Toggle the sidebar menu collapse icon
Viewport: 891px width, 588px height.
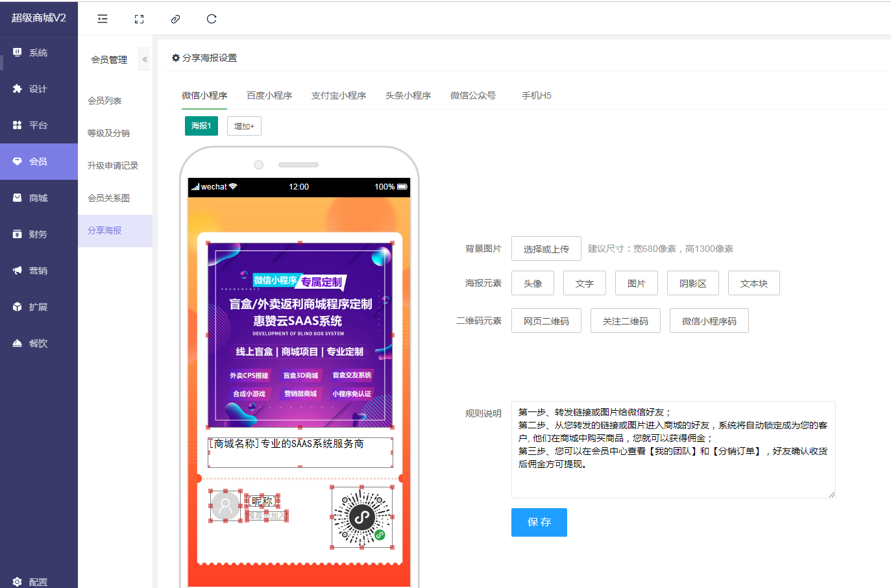pyautogui.click(x=103, y=19)
